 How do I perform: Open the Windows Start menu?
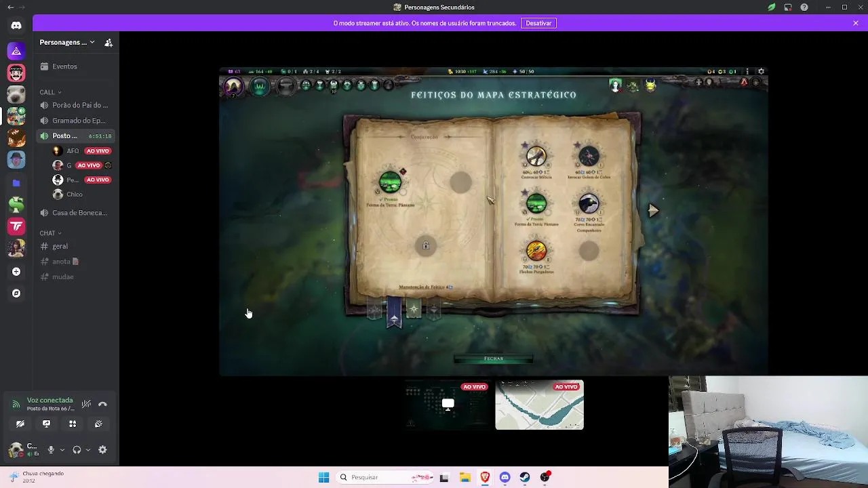click(323, 477)
